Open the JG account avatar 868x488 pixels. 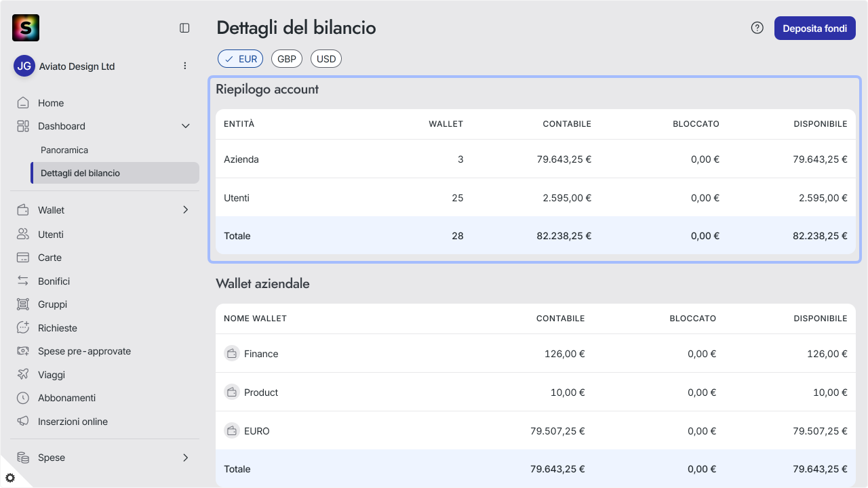click(x=24, y=66)
